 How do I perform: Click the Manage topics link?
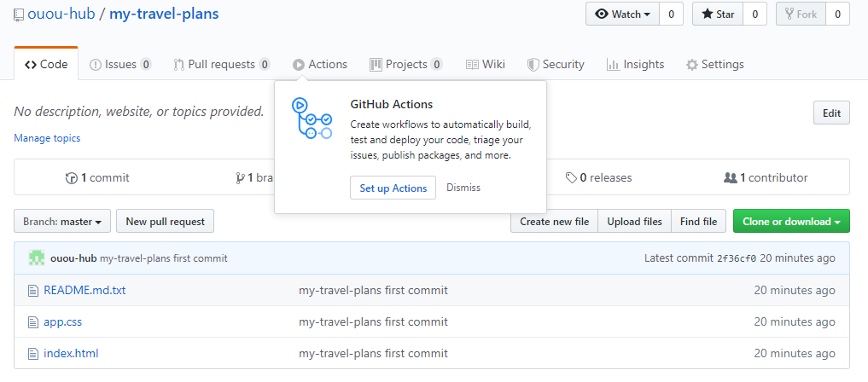[x=47, y=138]
